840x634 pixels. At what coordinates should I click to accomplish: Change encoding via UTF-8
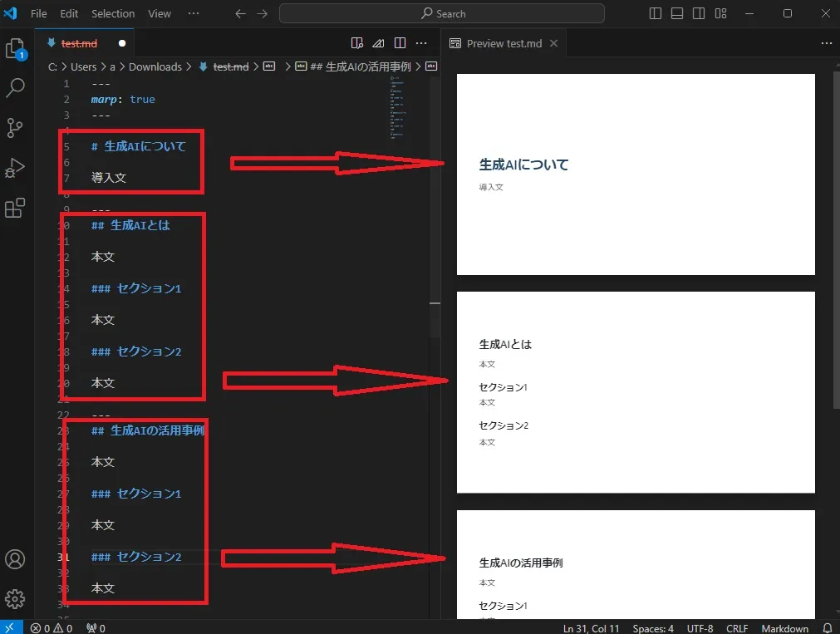(x=700, y=628)
